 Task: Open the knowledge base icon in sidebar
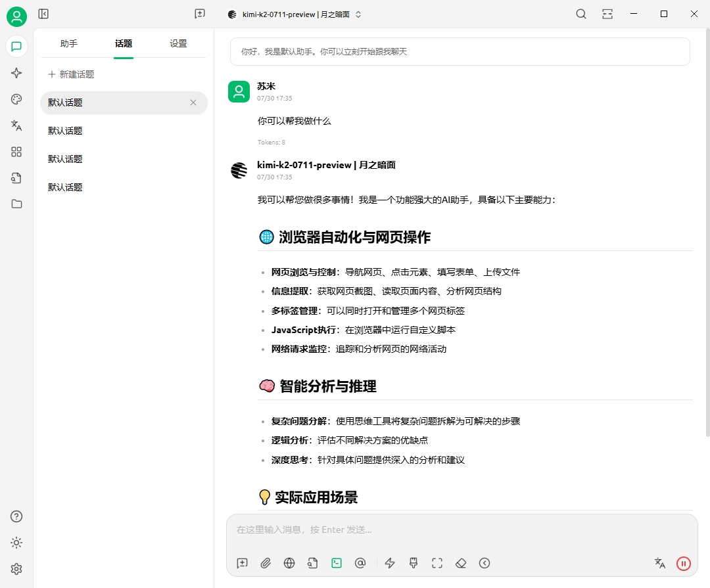[16, 178]
